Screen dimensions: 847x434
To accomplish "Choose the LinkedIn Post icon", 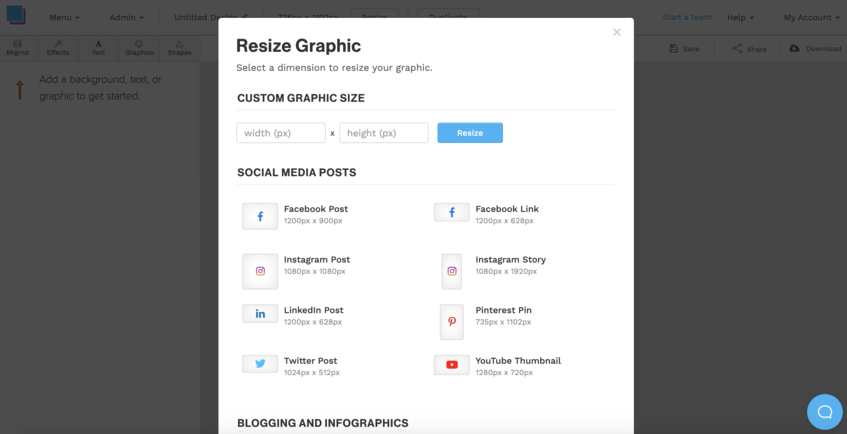I will pos(260,313).
